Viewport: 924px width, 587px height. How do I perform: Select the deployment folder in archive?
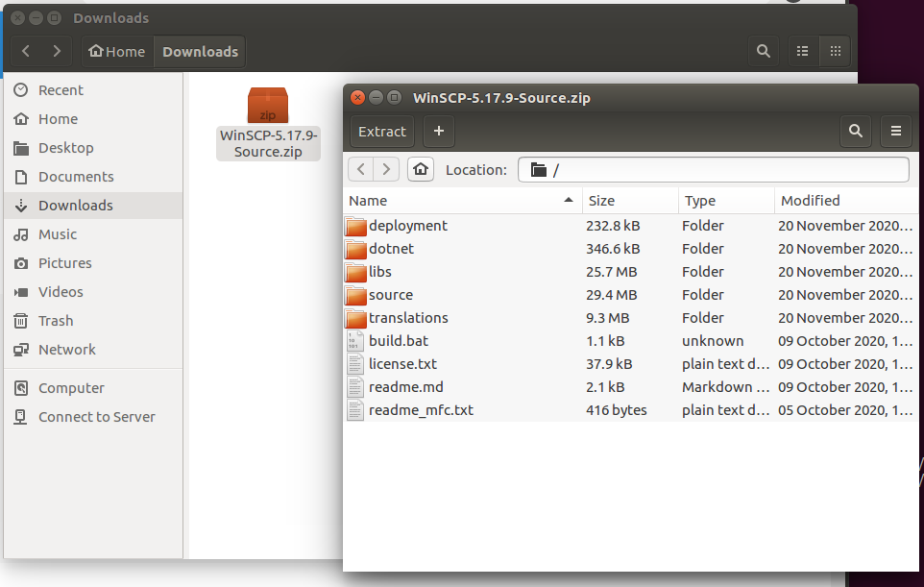(x=630, y=226)
